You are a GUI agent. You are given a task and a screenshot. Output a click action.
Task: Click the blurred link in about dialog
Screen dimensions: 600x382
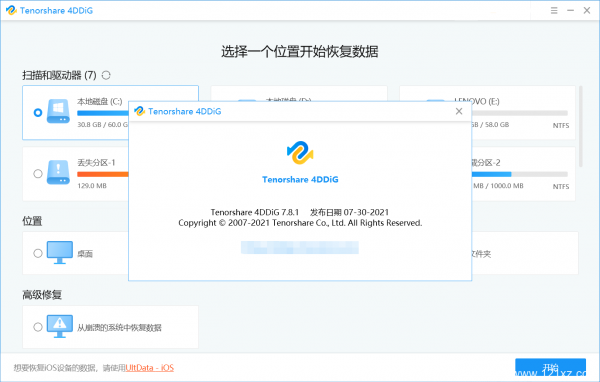coord(300,248)
